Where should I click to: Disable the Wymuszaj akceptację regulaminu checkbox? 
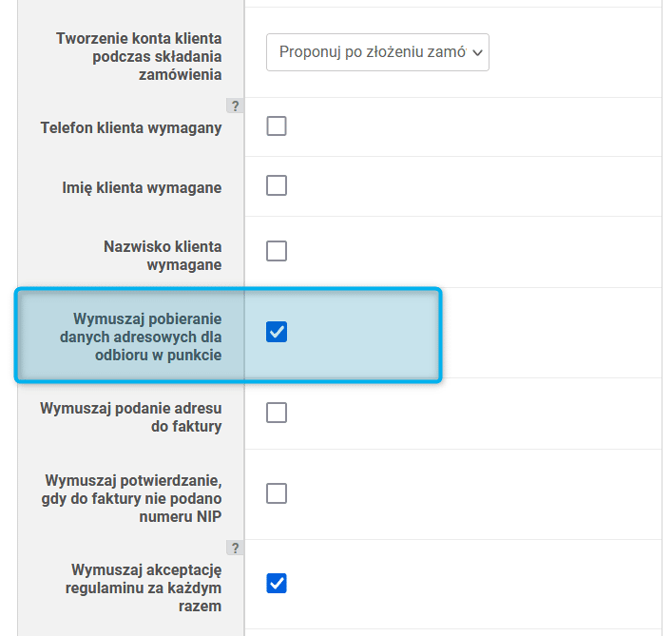277,584
